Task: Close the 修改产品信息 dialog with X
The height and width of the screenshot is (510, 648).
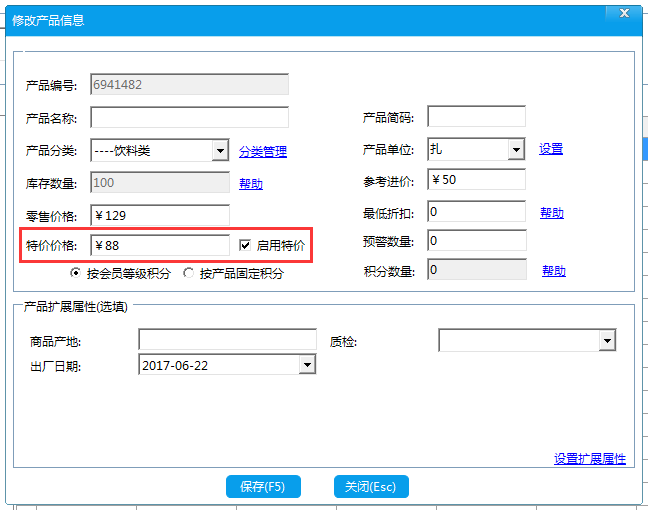Action: click(x=624, y=14)
